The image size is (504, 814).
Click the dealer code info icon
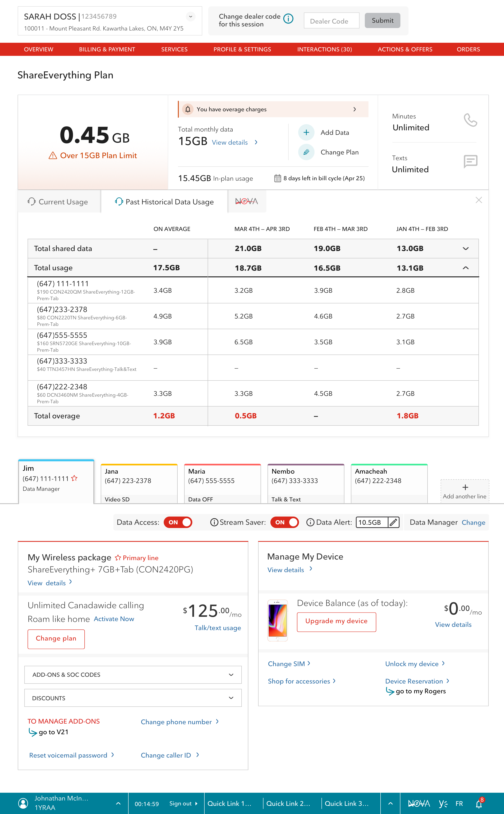(x=288, y=19)
